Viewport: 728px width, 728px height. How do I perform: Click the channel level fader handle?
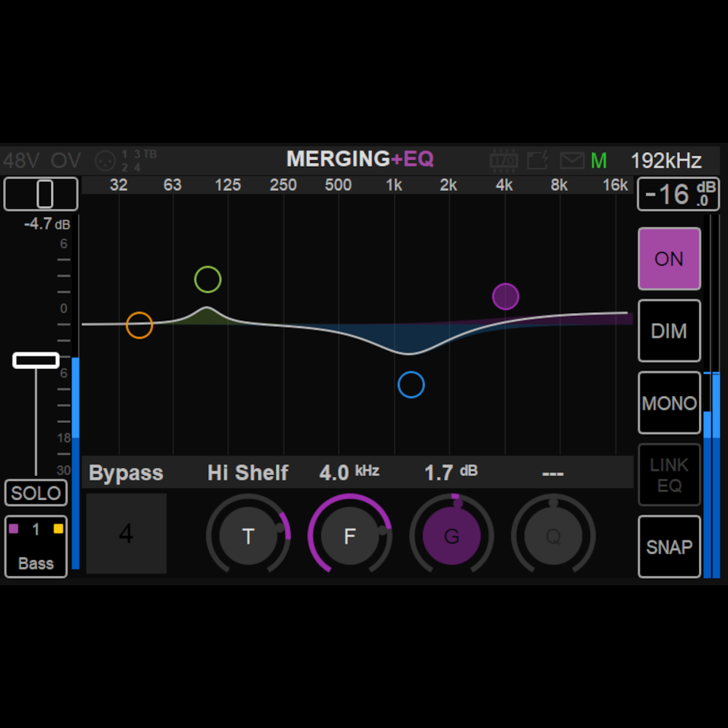(36, 360)
